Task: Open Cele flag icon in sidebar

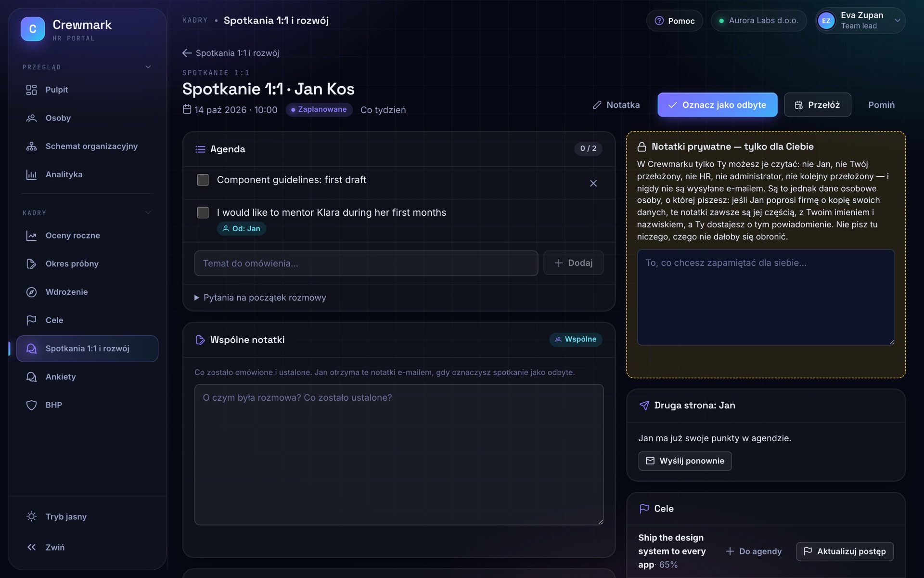Action: click(31, 320)
